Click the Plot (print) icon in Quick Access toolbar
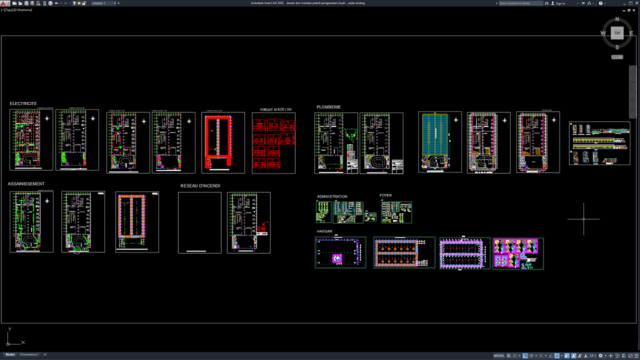Viewport: 640px width, 360px height. (51, 3)
